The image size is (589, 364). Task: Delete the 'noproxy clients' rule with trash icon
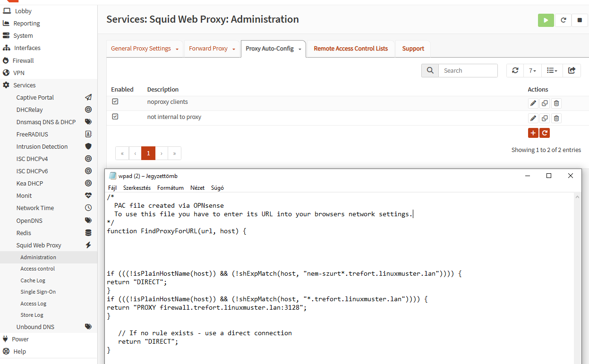[556, 103]
